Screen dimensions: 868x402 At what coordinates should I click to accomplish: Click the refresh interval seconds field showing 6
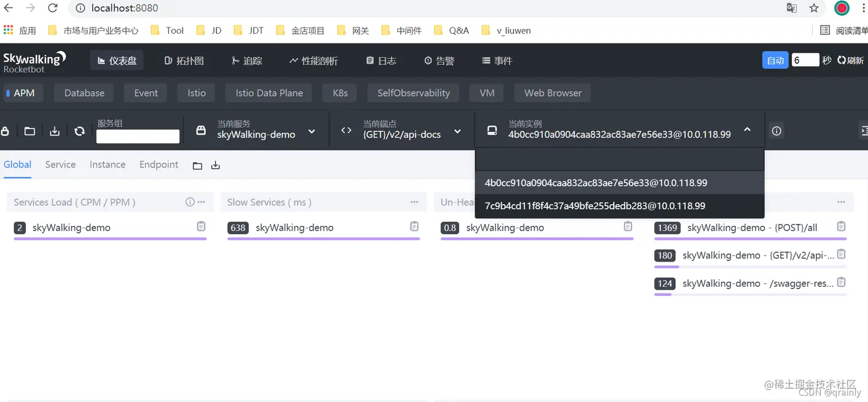point(805,60)
